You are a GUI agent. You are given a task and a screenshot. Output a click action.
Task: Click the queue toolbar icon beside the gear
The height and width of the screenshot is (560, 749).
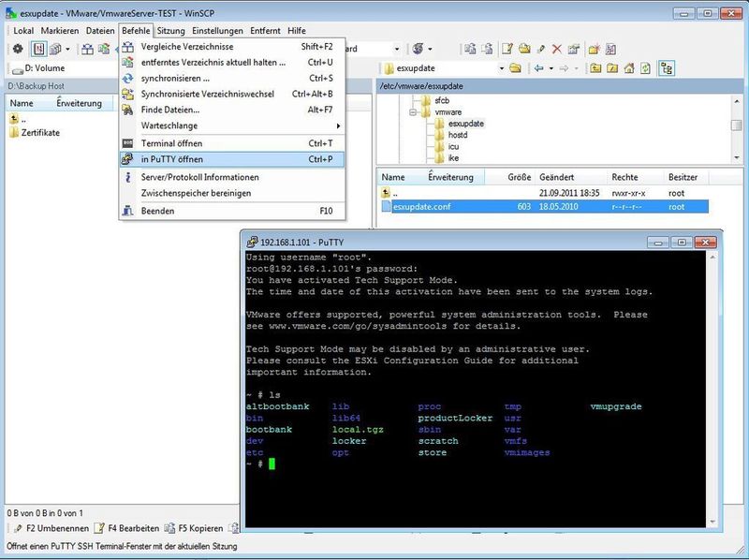[55, 49]
